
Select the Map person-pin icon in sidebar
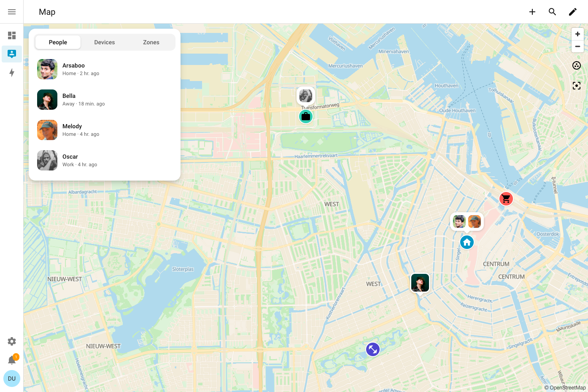coord(12,54)
